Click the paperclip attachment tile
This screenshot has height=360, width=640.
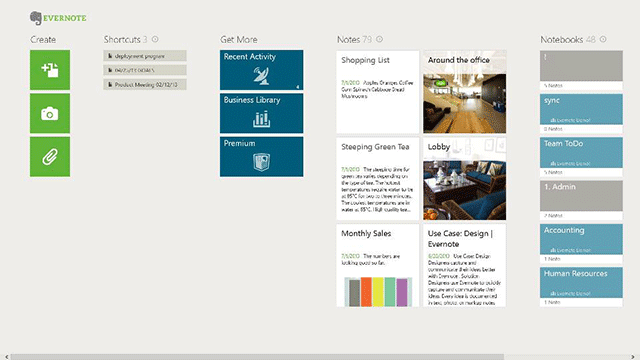point(50,156)
